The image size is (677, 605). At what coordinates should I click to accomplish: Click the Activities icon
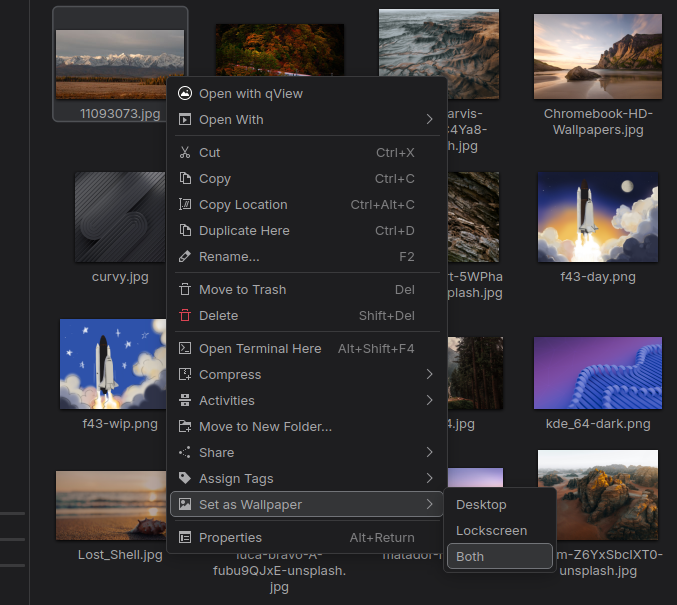coord(185,400)
